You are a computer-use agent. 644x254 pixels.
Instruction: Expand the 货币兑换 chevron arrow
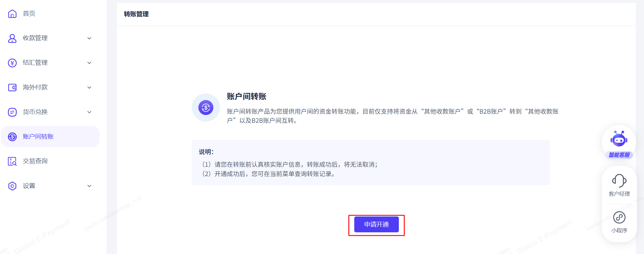coord(89,112)
